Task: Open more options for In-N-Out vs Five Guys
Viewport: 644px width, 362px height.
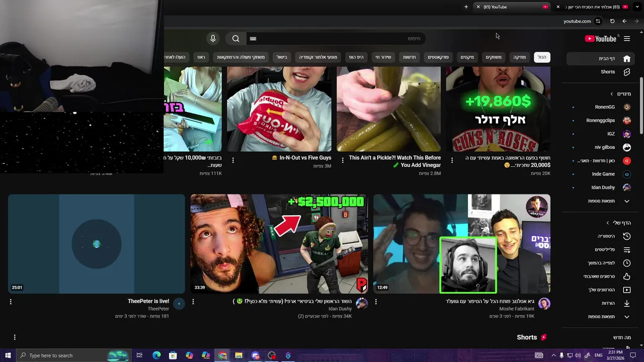Action: [x=233, y=160]
